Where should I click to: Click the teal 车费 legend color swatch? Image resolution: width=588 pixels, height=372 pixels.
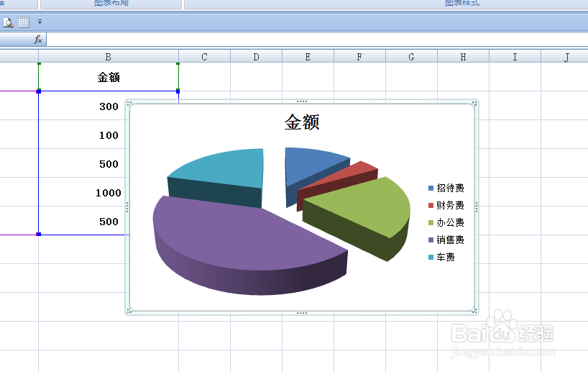pyautogui.click(x=431, y=257)
